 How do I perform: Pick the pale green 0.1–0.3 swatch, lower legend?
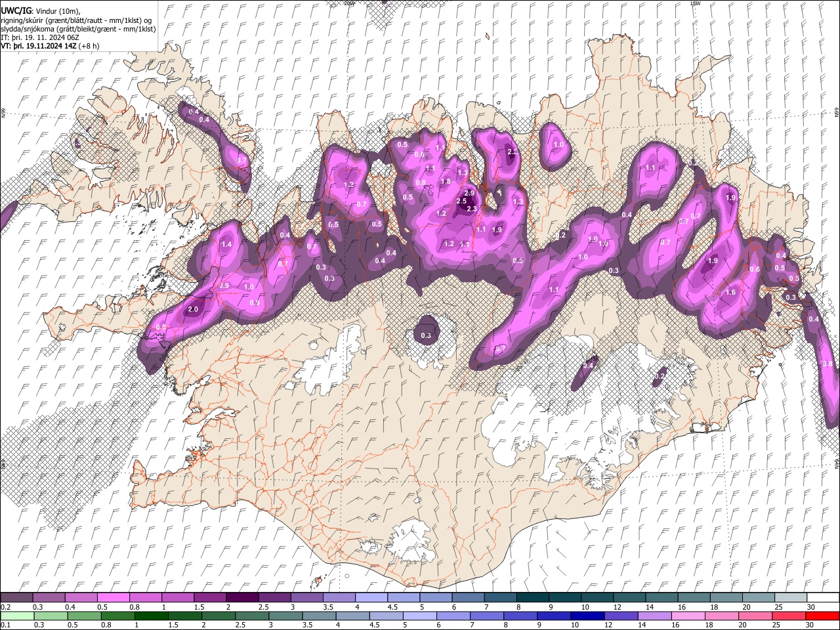click(x=17, y=616)
